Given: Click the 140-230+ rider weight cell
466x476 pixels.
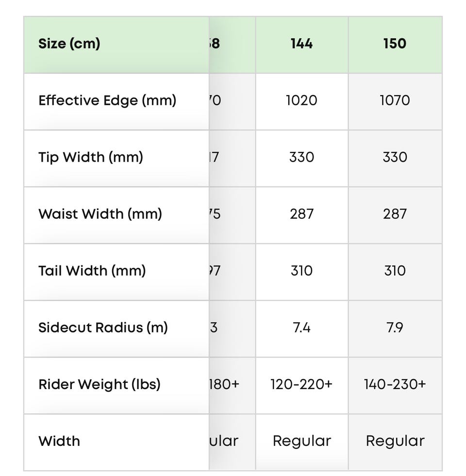Looking at the screenshot, I should click(x=395, y=384).
